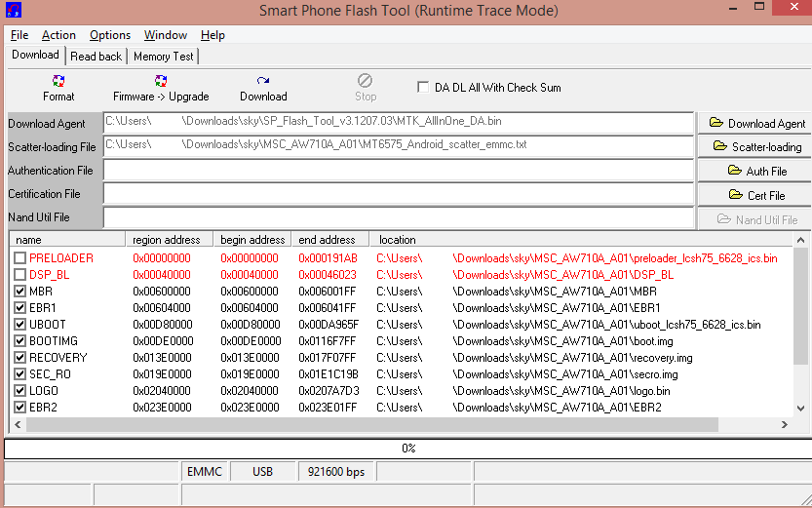Click the Authentication File field

coord(399,170)
